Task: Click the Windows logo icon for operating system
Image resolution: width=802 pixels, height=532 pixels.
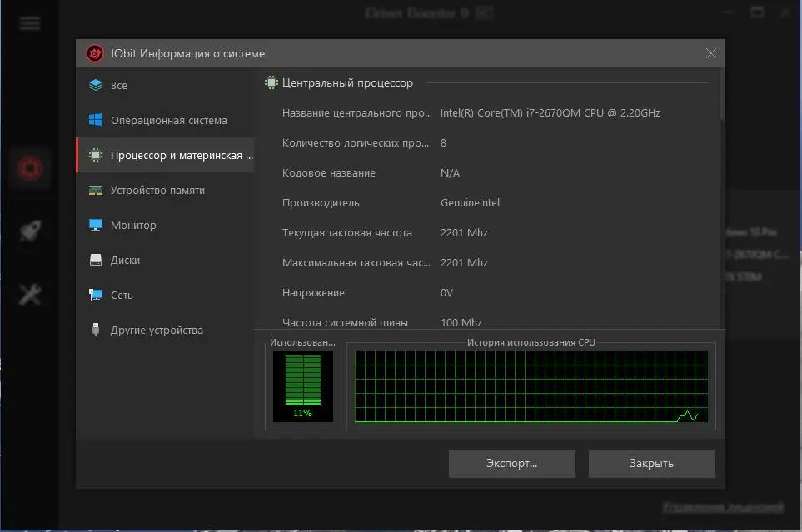Action: (x=96, y=120)
